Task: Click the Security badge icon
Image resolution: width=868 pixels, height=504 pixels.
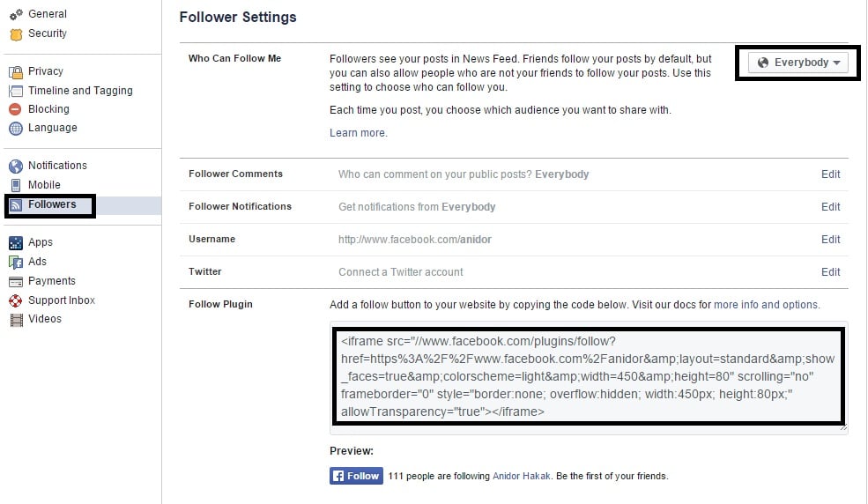Action: (x=16, y=34)
